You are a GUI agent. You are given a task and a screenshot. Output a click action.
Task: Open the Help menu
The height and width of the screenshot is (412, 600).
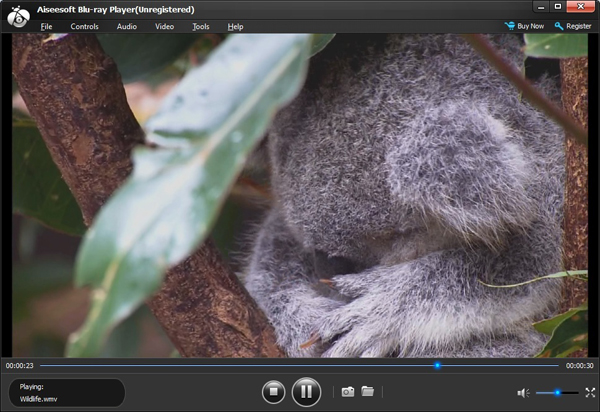coord(235,26)
